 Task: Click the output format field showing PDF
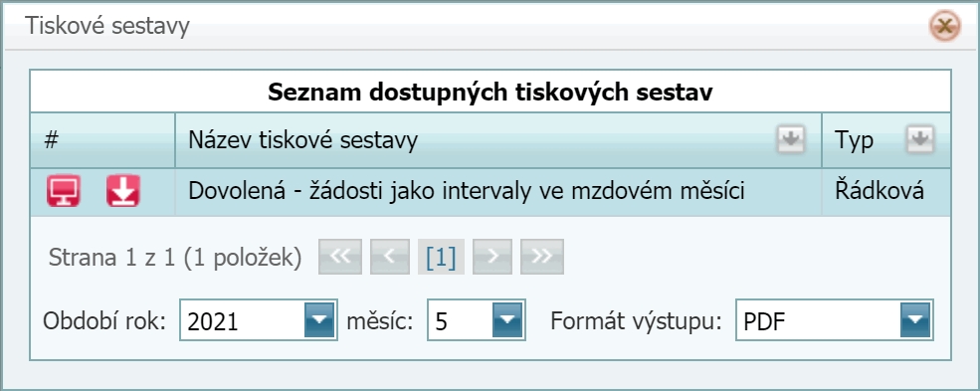point(835,321)
